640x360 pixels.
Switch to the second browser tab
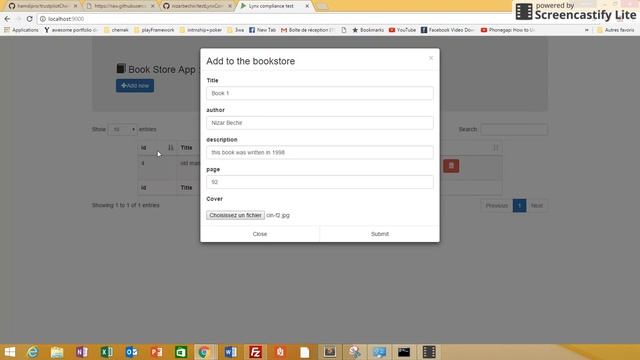[x=120, y=6]
